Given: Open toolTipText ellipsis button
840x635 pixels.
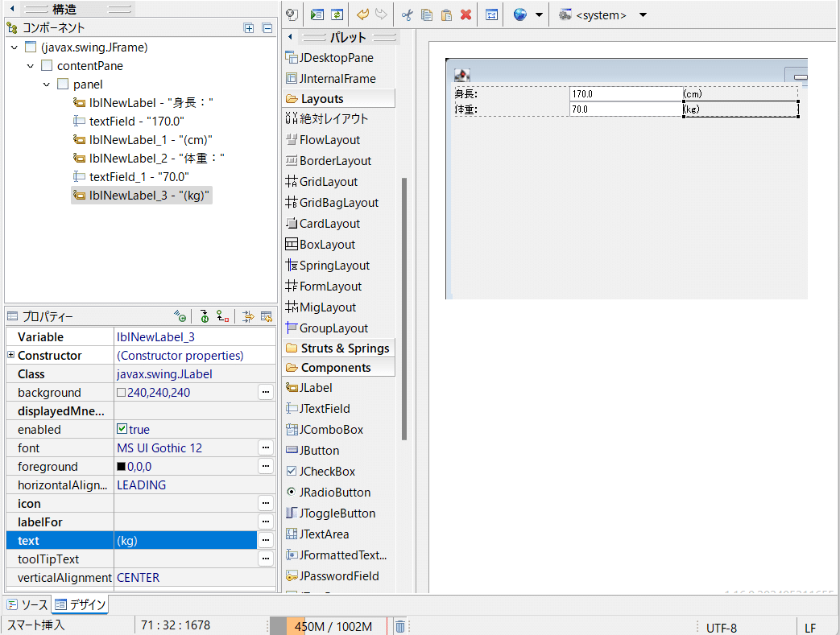Looking at the screenshot, I should (266, 559).
